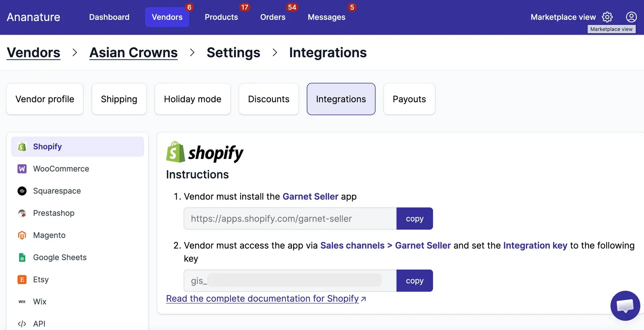Click the integration key field
The height and width of the screenshot is (330, 644).
click(x=290, y=280)
